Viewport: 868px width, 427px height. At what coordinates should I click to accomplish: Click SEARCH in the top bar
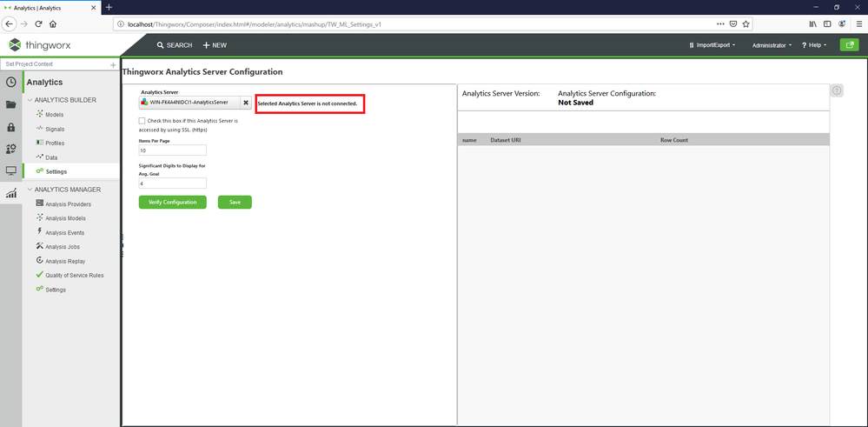point(175,45)
